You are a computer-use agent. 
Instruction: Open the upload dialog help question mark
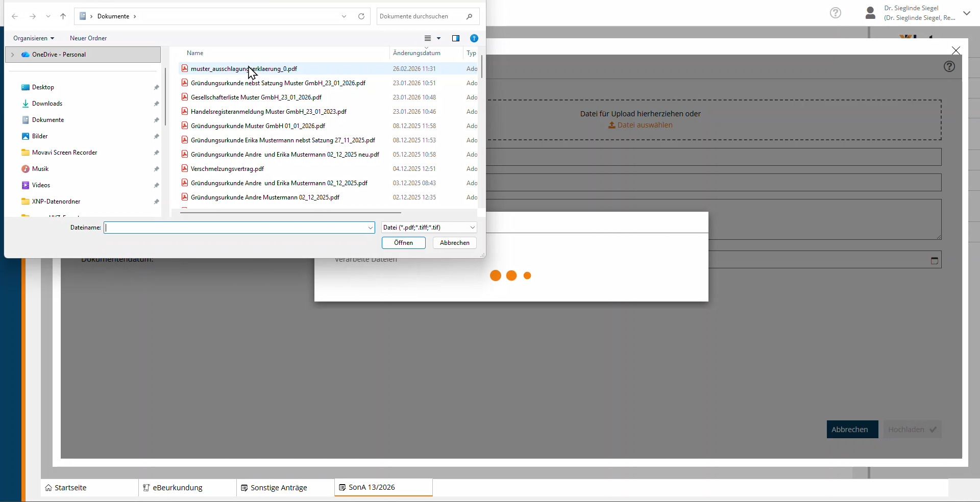pos(949,66)
